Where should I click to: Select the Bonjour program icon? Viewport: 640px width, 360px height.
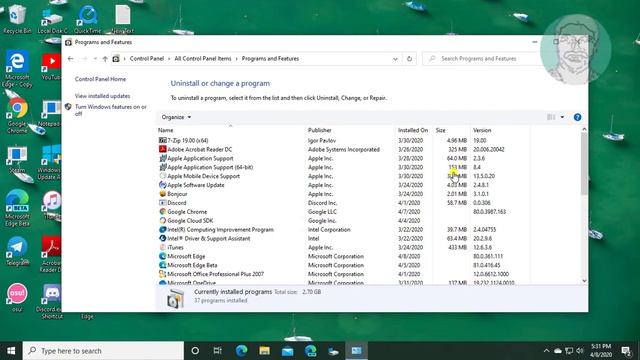coord(162,194)
